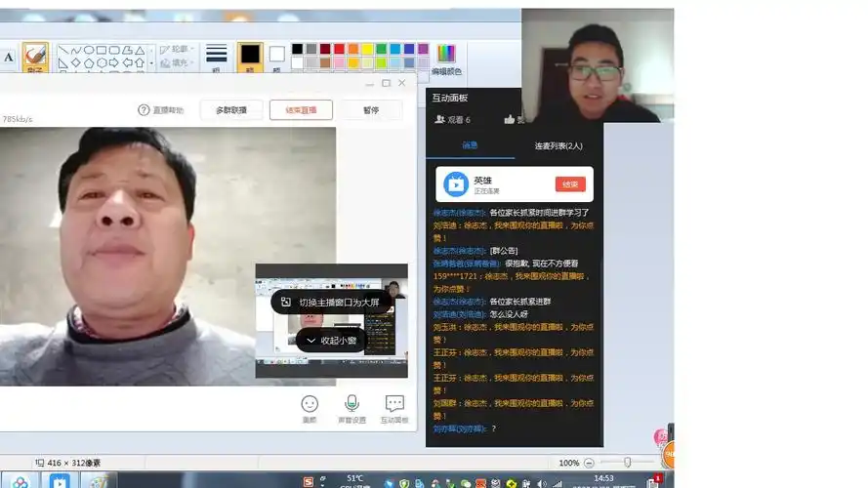Click the chat message 怎么没人呀
This screenshot has height=488, width=868.
[x=509, y=314]
